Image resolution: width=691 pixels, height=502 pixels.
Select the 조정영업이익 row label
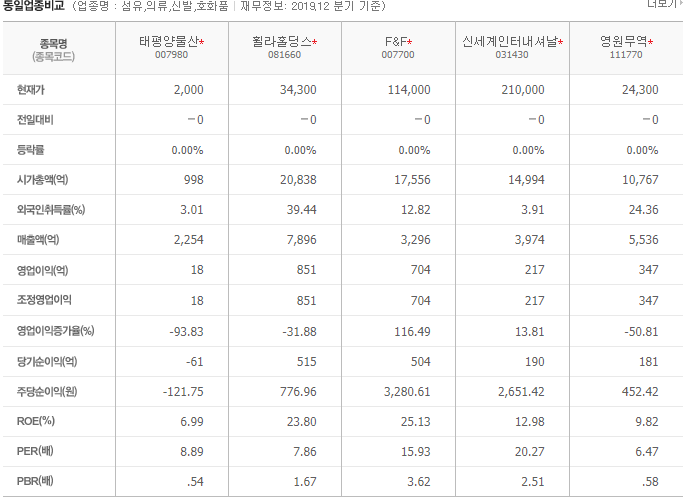44,300
